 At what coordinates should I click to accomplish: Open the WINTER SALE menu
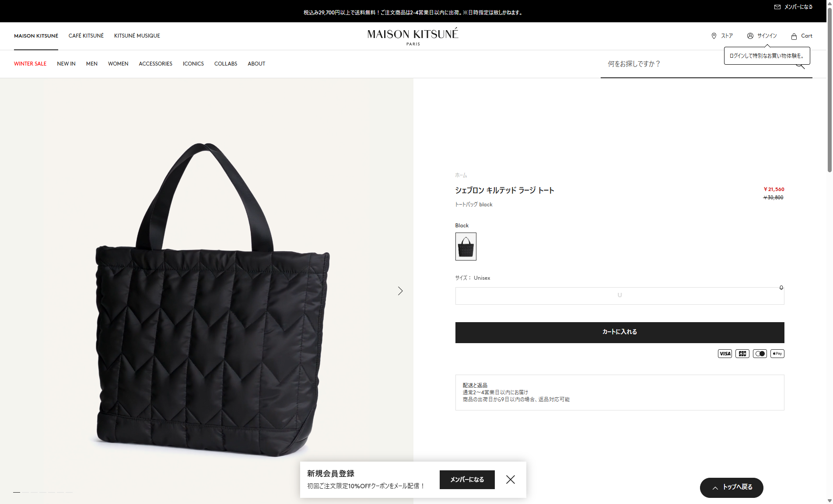30,64
